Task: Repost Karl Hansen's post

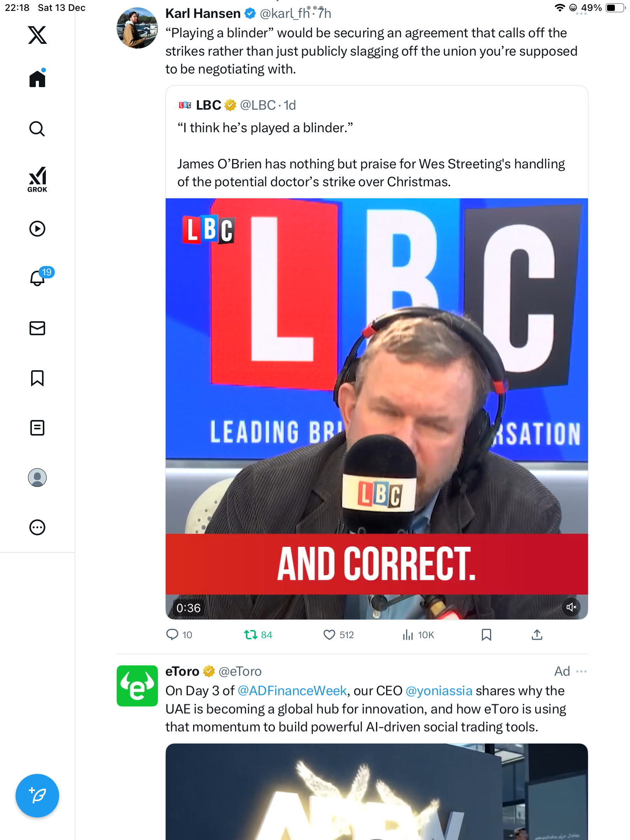Action: pyautogui.click(x=251, y=635)
